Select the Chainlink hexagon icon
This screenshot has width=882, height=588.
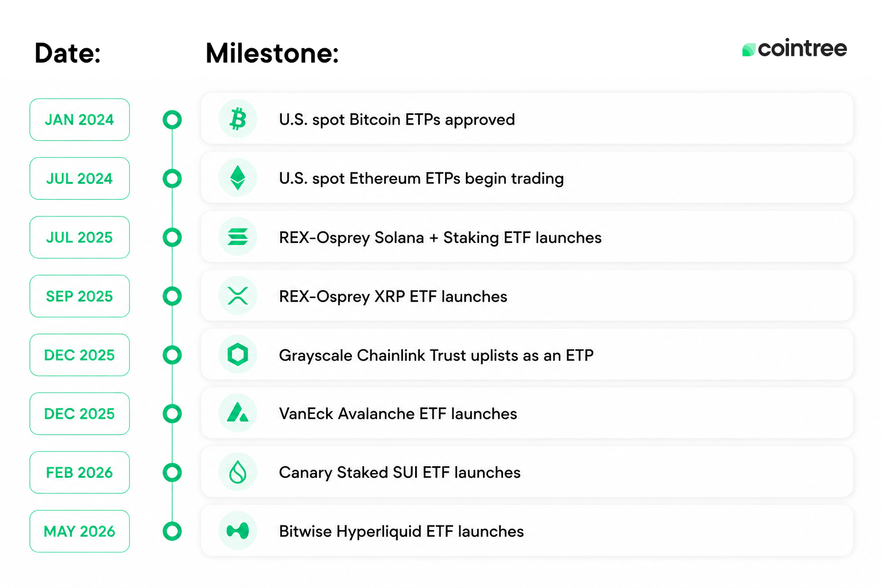(x=238, y=354)
